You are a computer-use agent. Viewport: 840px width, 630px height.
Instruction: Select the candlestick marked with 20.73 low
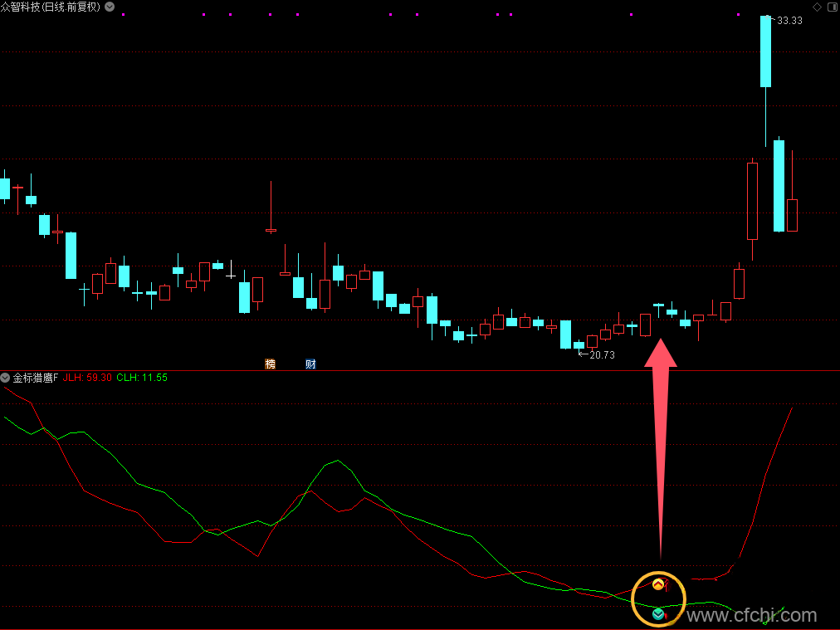[579, 345]
